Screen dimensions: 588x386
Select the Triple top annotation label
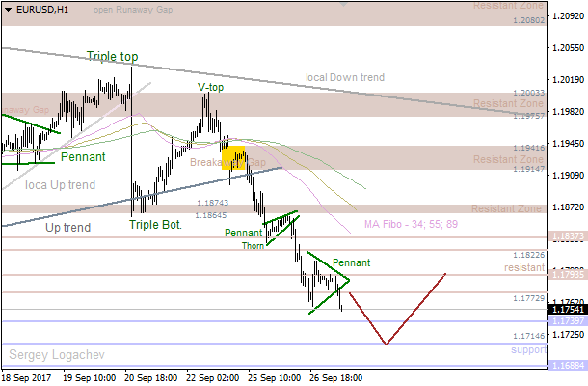(112, 57)
